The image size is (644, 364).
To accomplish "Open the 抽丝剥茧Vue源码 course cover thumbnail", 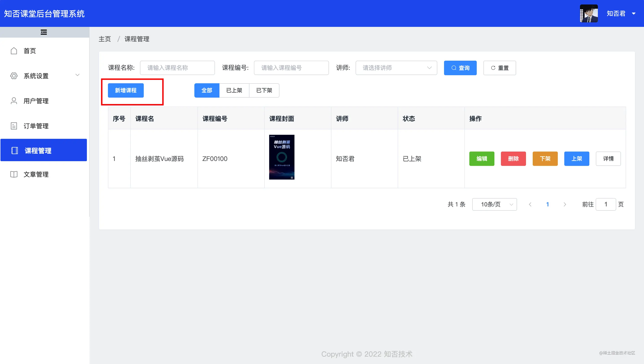I will click(281, 157).
